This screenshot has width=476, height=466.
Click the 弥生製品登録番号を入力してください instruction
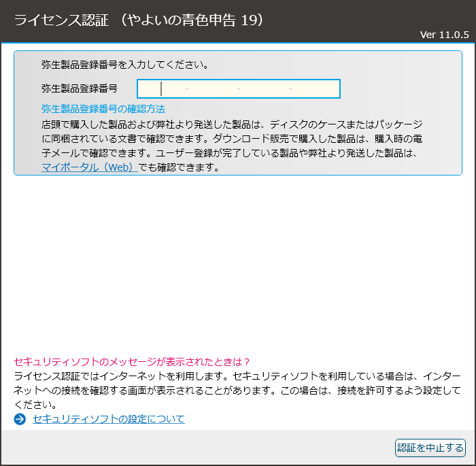[x=124, y=65]
